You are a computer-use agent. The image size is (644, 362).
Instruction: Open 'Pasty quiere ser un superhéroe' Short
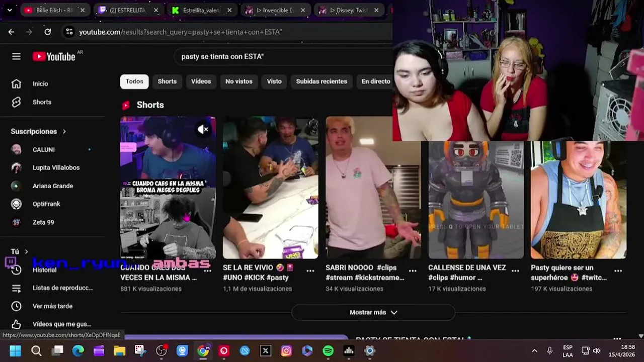[x=579, y=200]
